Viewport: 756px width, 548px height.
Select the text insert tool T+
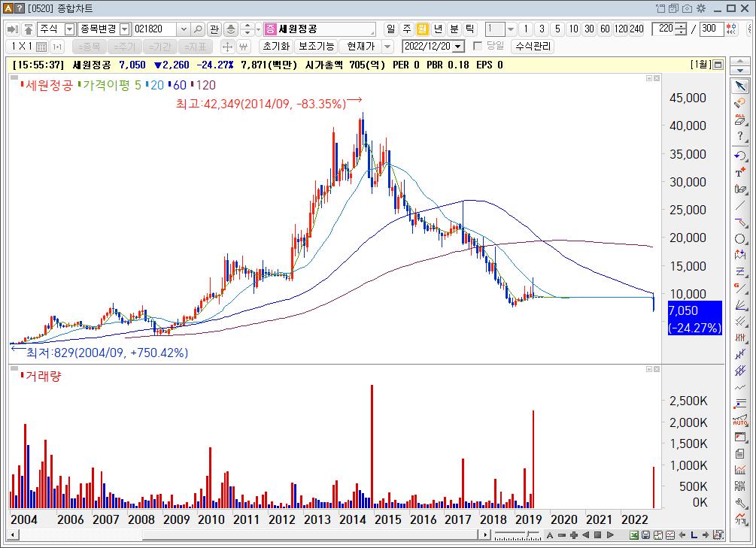[740, 172]
